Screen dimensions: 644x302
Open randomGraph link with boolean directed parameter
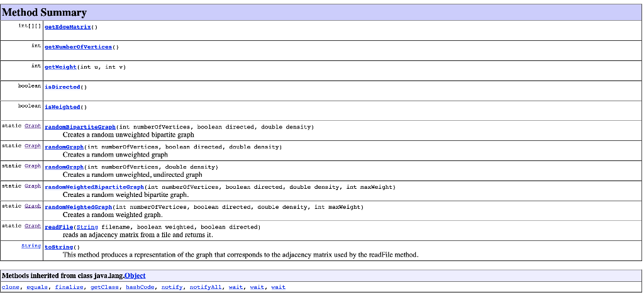point(64,147)
